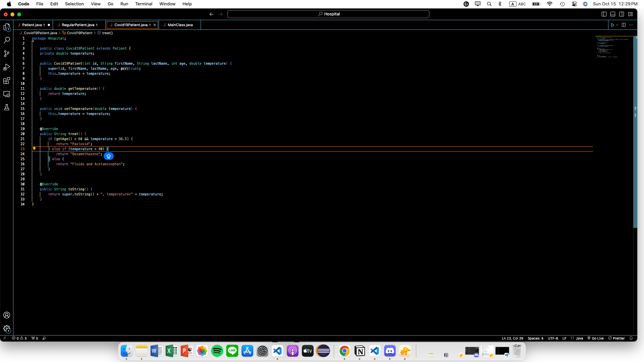The width and height of the screenshot is (644, 362).
Task: Open the Search view icon
Action: (x=7, y=40)
